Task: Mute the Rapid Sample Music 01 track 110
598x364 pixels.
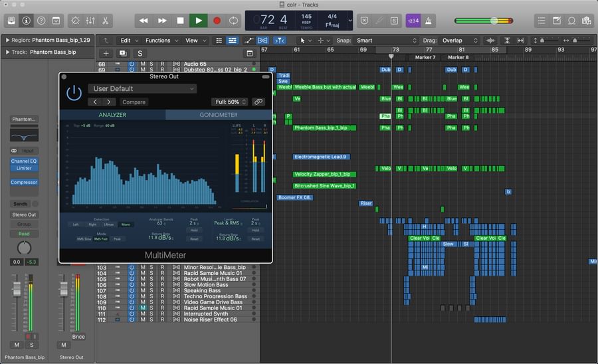Action: coord(143,308)
